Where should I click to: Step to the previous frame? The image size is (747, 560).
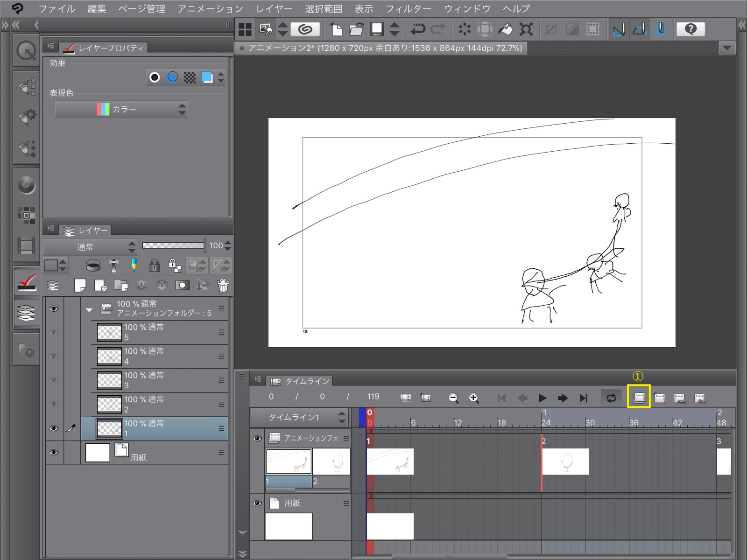click(522, 398)
